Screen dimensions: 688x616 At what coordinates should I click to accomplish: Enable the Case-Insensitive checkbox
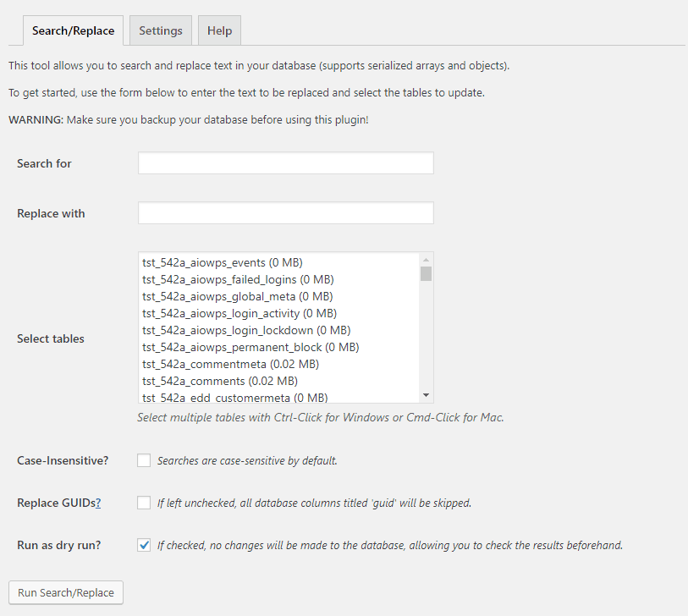tap(144, 460)
